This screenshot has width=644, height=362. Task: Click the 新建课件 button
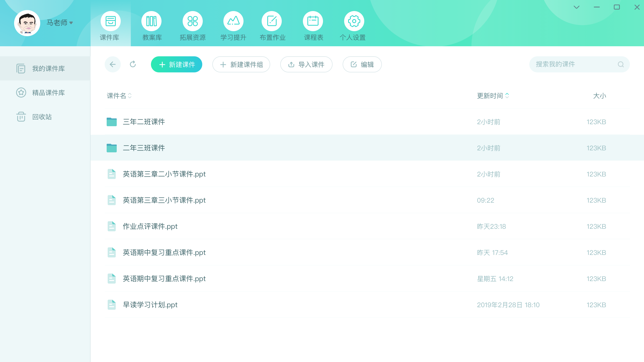click(x=177, y=65)
